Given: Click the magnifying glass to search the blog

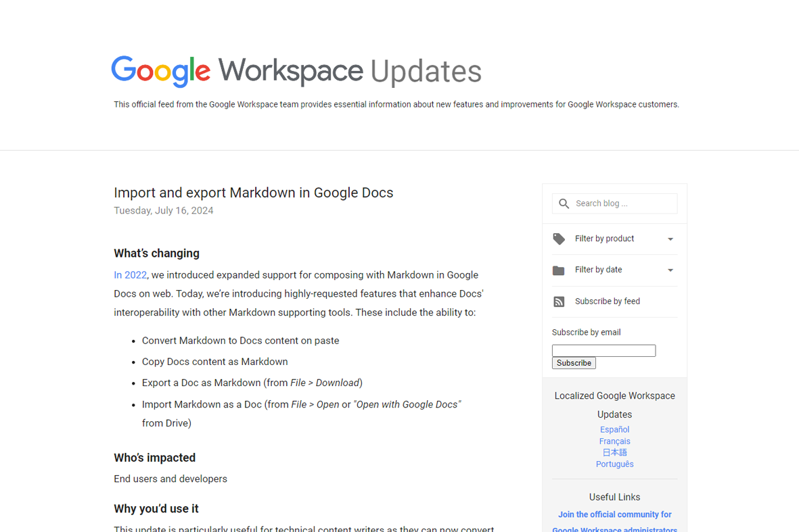Looking at the screenshot, I should point(564,203).
